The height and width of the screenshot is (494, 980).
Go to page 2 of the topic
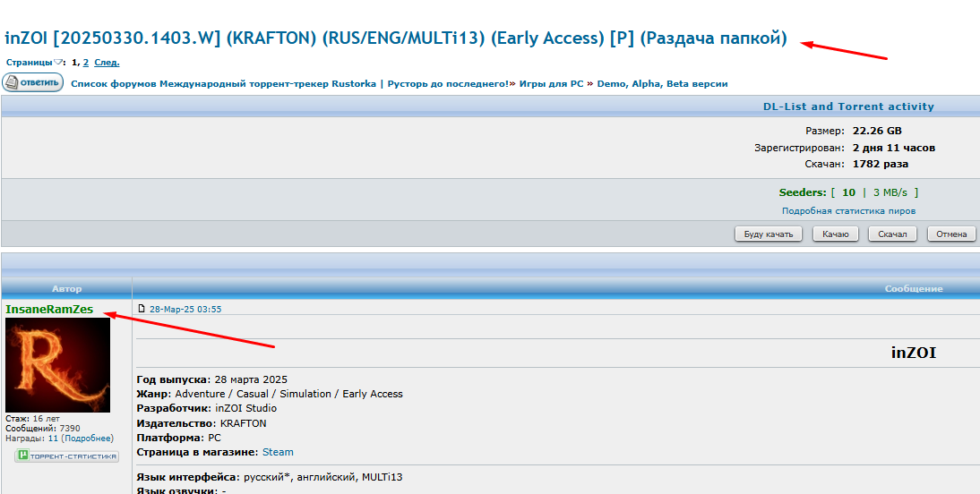86,63
